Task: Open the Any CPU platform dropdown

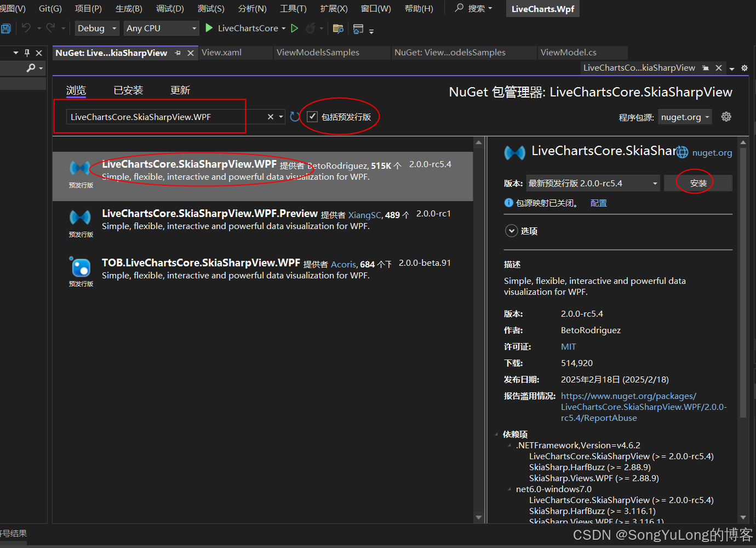Action: 161,28
